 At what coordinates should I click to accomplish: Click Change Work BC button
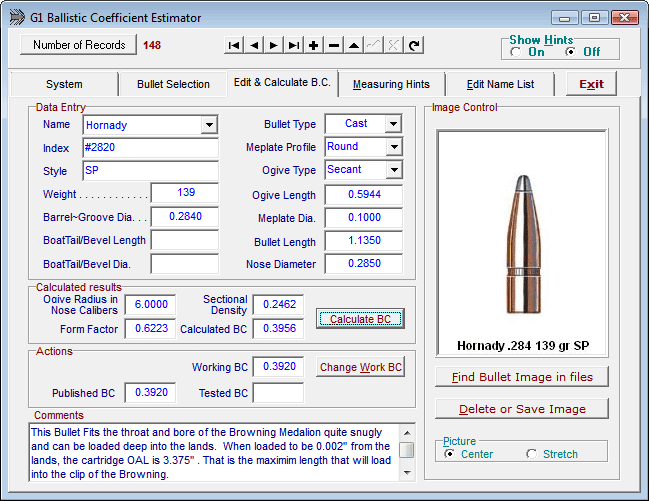[x=360, y=367]
